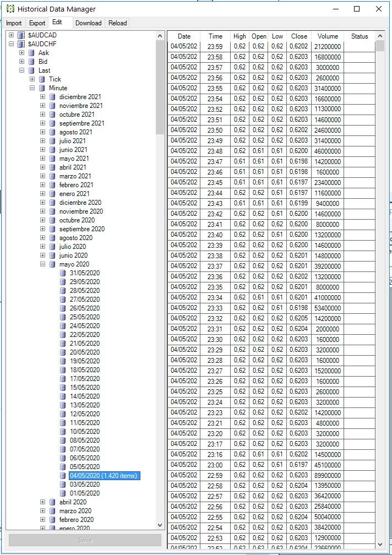Image resolution: width=392 pixels, height=555 pixels.
Task: Collapse the Last data node
Action: point(21,70)
